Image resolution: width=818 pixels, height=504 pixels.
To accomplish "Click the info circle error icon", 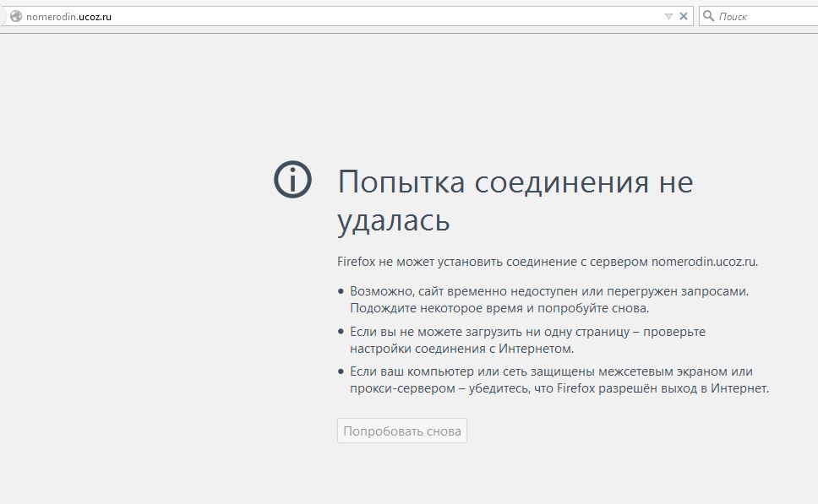I will (292, 179).
